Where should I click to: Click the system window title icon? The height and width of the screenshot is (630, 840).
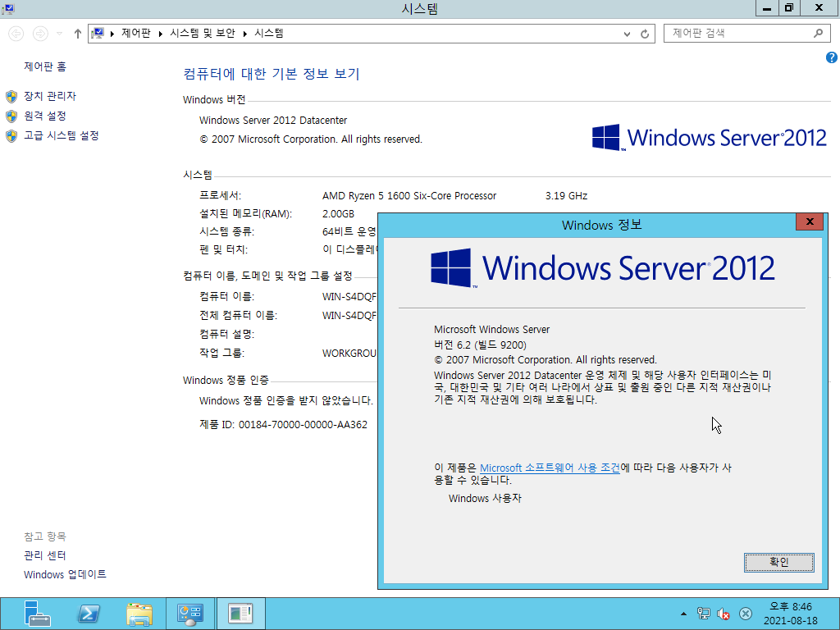[x=8, y=8]
